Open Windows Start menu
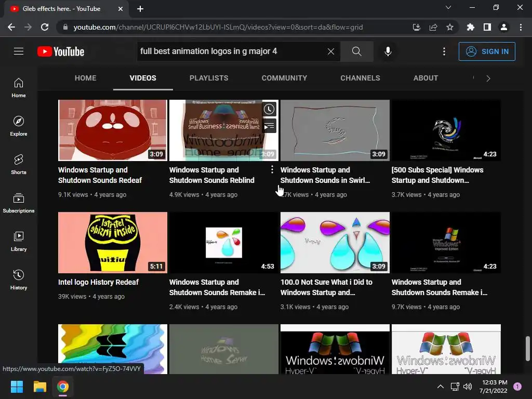532x399 pixels. coord(17,387)
